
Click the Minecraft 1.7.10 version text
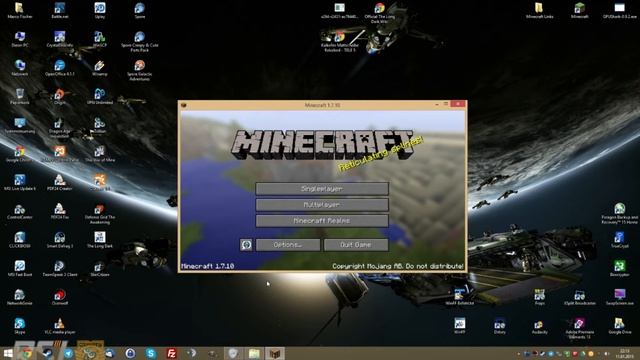coord(208,266)
